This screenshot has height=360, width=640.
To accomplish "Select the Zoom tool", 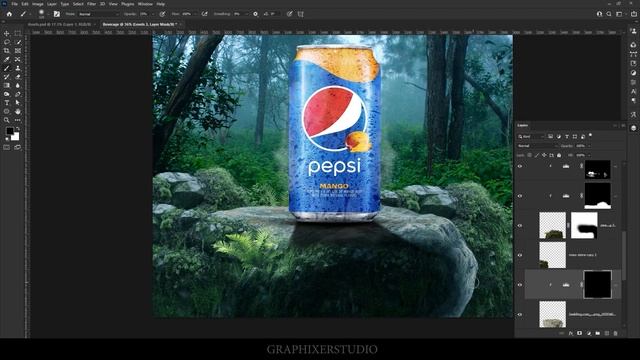I will 7,120.
